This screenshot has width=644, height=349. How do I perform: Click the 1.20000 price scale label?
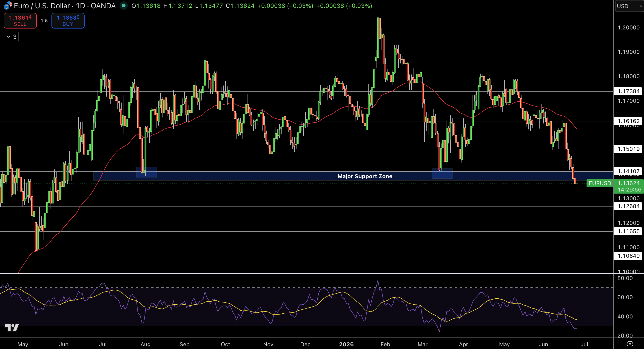pos(629,28)
